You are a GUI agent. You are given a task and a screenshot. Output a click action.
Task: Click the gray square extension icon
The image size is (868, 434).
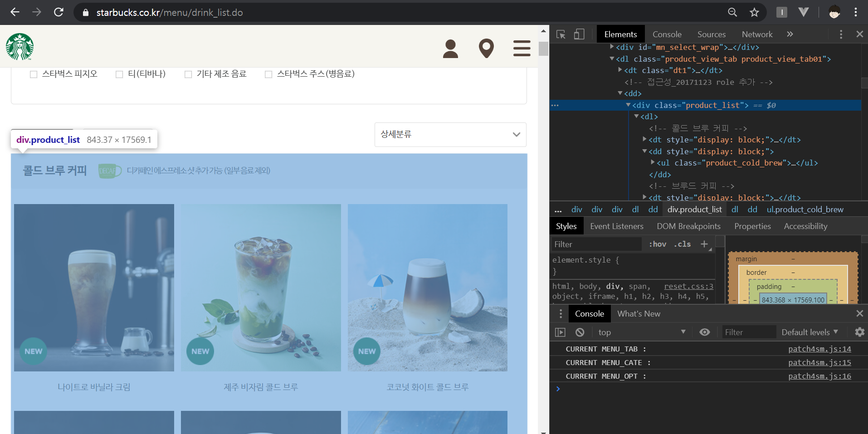782,12
